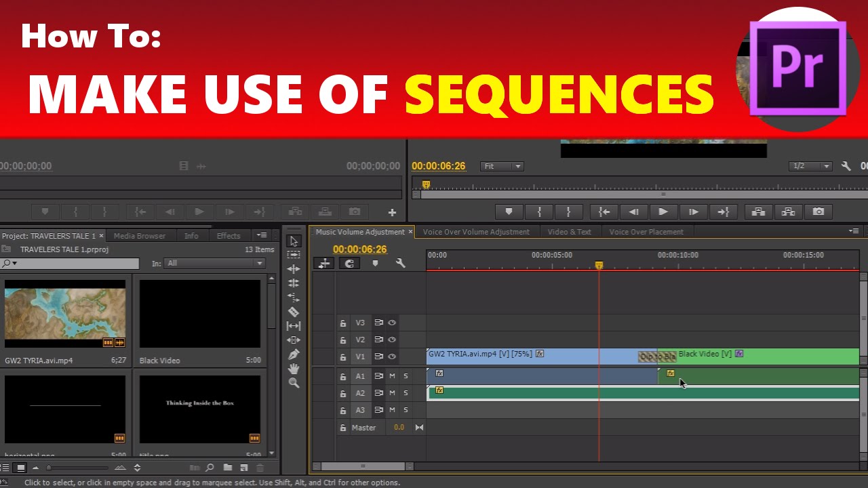This screenshot has height=488, width=868.
Task: Click the Project panel thumbnail zoom slider
Action: [x=77, y=468]
